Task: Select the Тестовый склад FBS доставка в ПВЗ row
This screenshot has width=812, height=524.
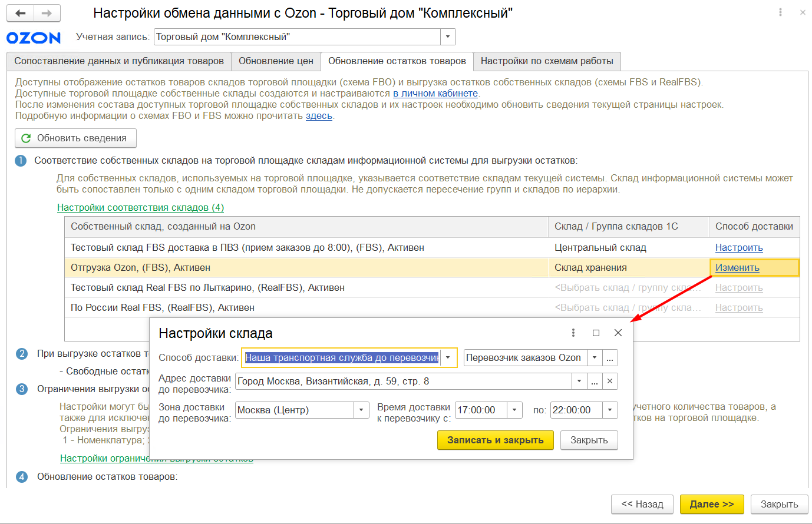Action: click(432, 248)
